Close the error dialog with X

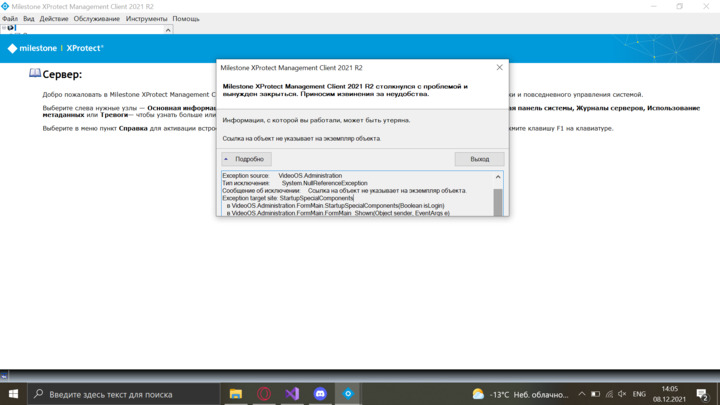point(500,68)
